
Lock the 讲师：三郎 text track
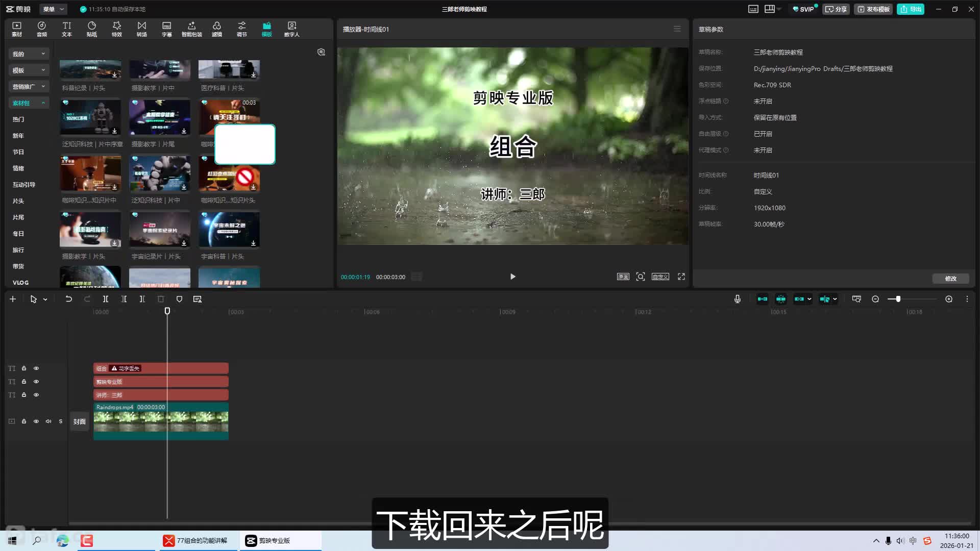coord(24,395)
